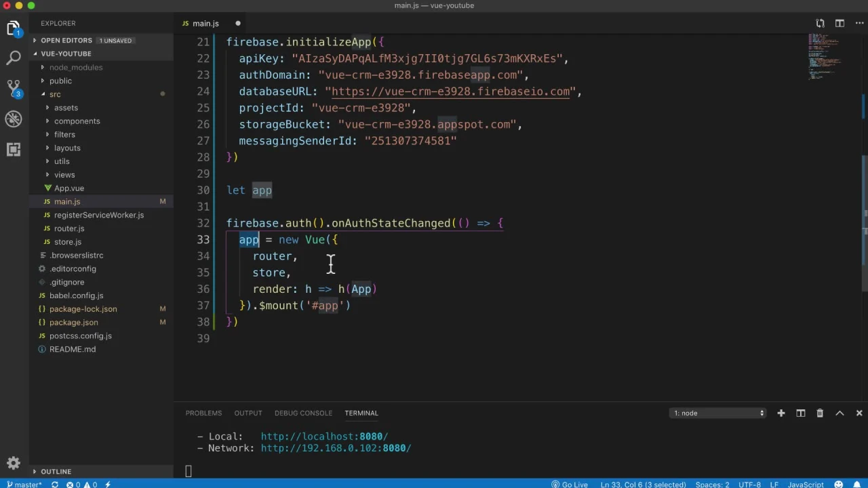This screenshot has width=868, height=488.
Task: Toggle Go Live server in status bar
Action: click(570, 484)
